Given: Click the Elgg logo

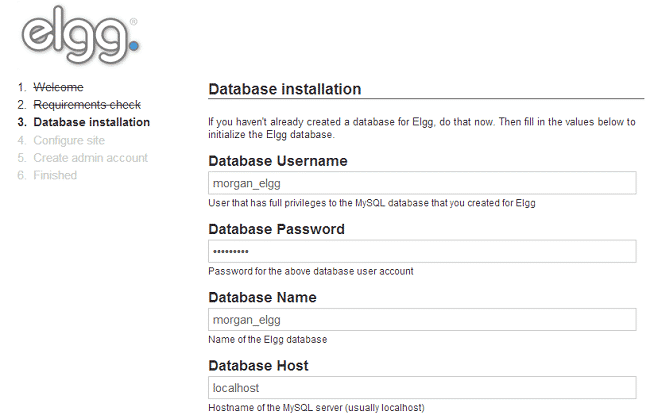Looking at the screenshot, I should coord(80,33).
